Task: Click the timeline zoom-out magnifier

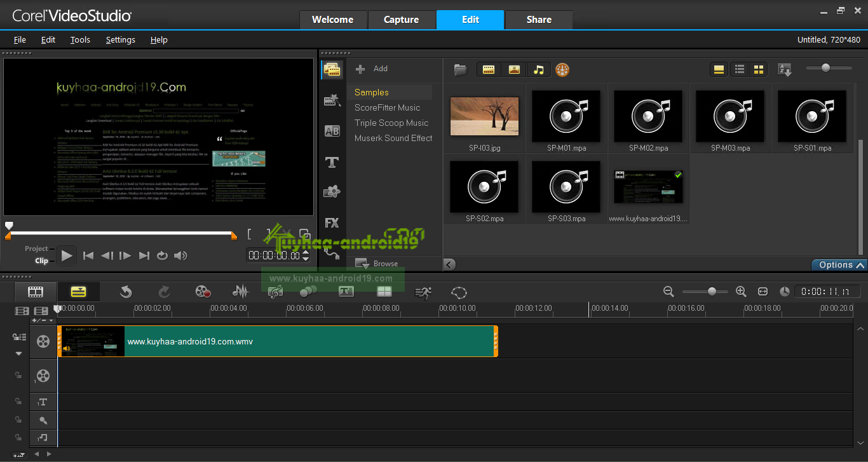Action: point(668,291)
